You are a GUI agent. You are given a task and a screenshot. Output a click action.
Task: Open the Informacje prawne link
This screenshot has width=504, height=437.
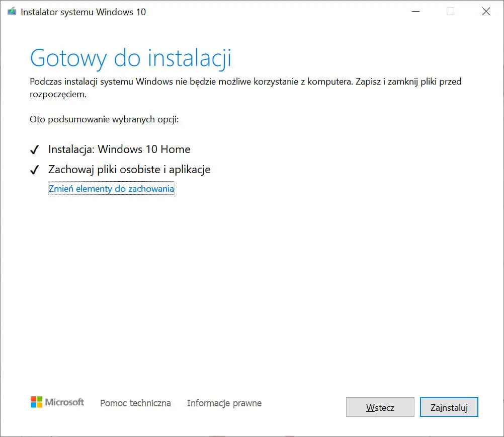click(x=224, y=403)
